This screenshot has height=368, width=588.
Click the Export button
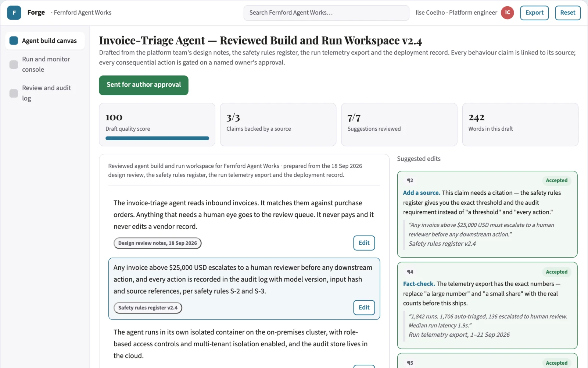pyautogui.click(x=534, y=13)
